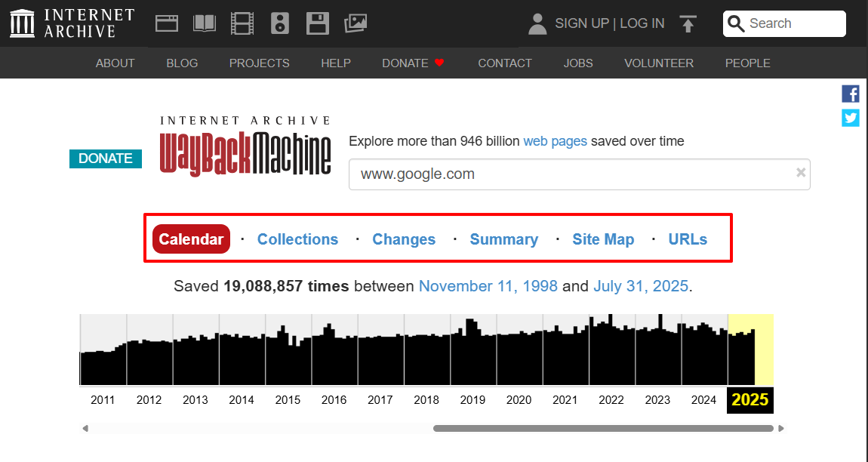Switch to the URLs tab
Screen dimensions: 868x462
click(x=688, y=239)
